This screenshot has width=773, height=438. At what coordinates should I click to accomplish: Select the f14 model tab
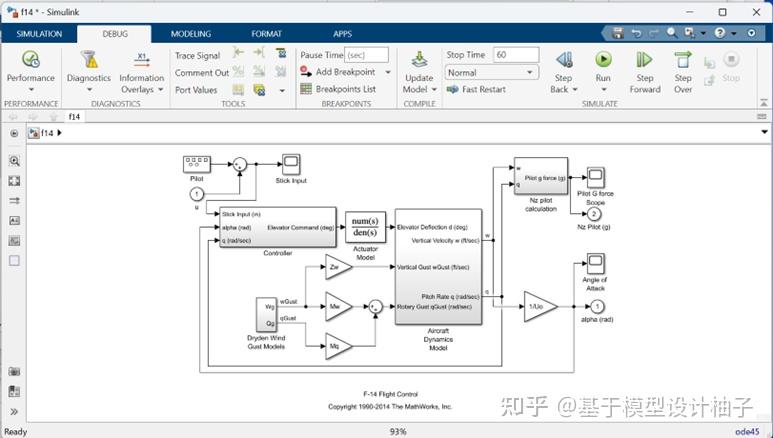point(74,116)
